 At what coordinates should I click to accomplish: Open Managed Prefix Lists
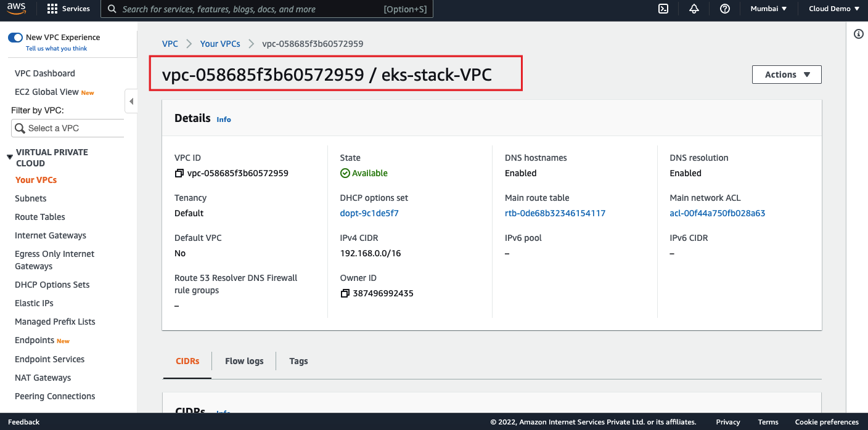[x=55, y=322]
